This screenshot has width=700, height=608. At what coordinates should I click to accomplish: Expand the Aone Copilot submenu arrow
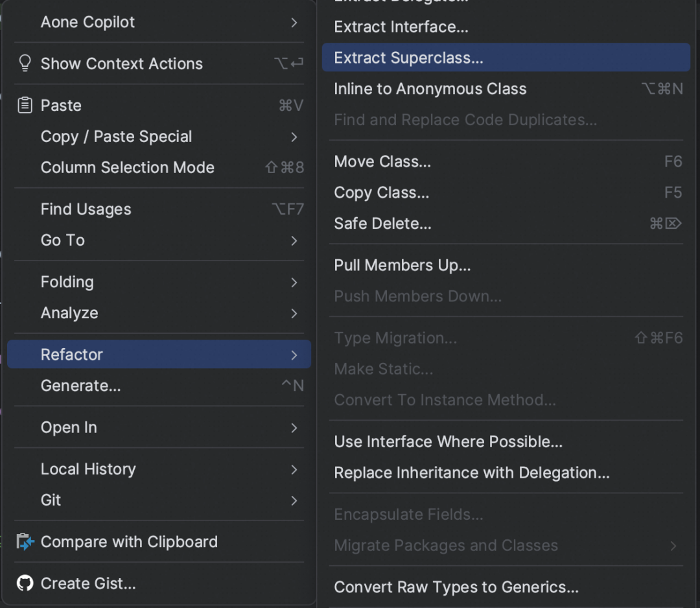click(x=294, y=22)
